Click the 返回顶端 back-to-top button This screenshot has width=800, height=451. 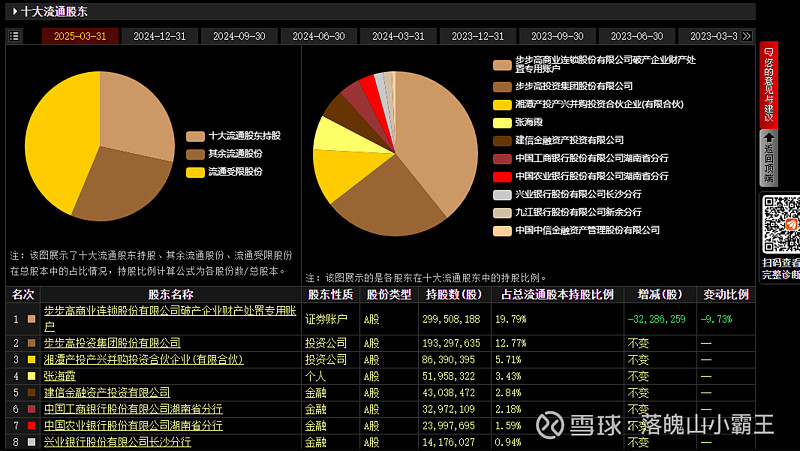click(x=769, y=158)
